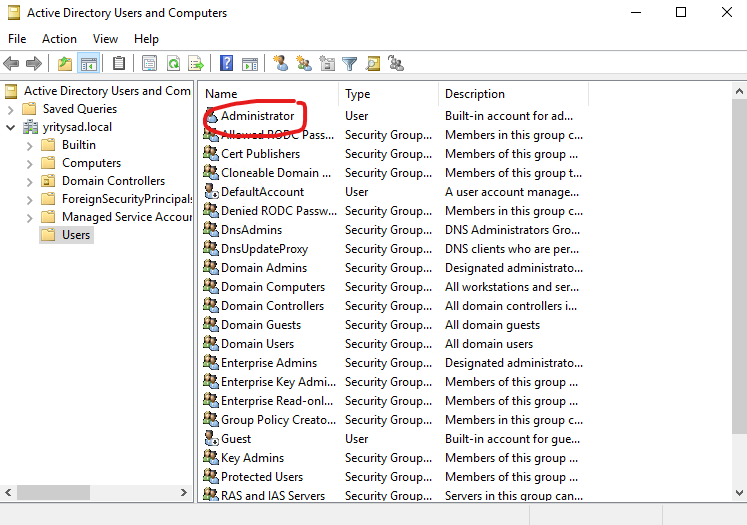Click the tree pane horizontal scrollbar thumb
Image resolution: width=747 pixels, height=525 pixels.
53,492
